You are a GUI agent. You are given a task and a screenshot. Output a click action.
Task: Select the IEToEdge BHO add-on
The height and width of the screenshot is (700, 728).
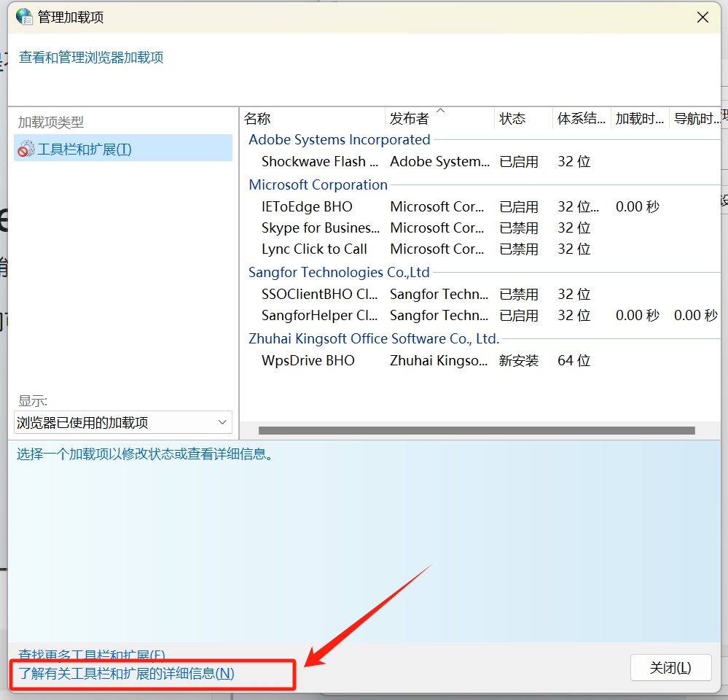(307, 207)
